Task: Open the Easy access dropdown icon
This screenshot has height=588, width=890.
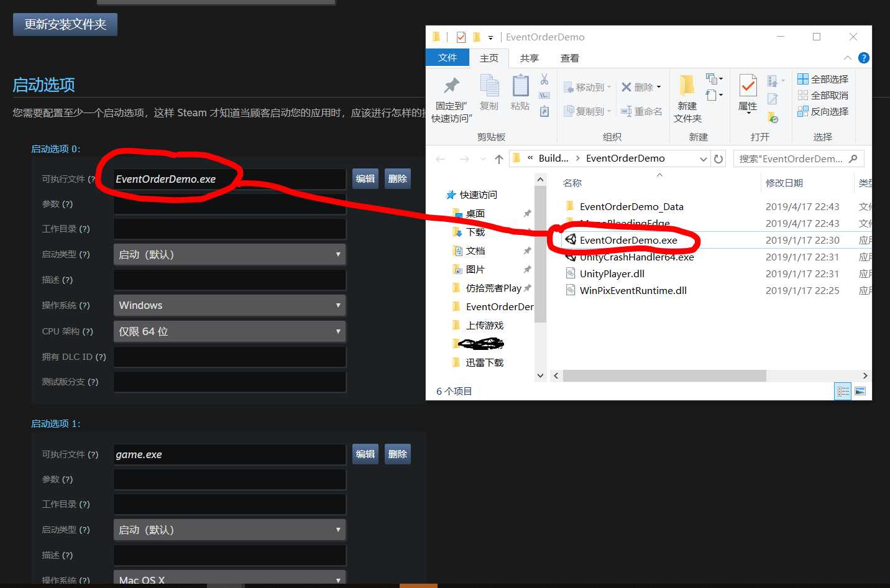Action: [x=714, y=95]
